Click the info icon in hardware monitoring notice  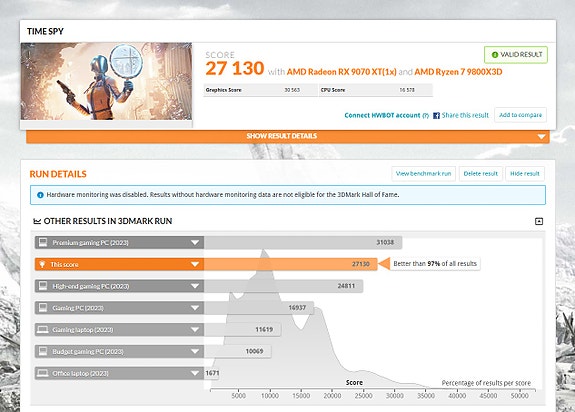[x=40, y=195]
